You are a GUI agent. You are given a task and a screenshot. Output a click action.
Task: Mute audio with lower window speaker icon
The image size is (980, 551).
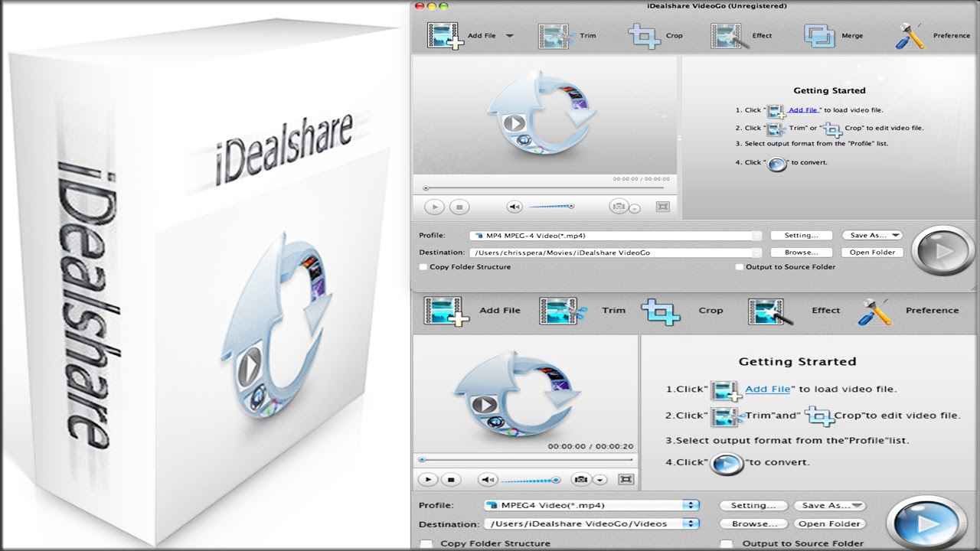click(488, 480)
